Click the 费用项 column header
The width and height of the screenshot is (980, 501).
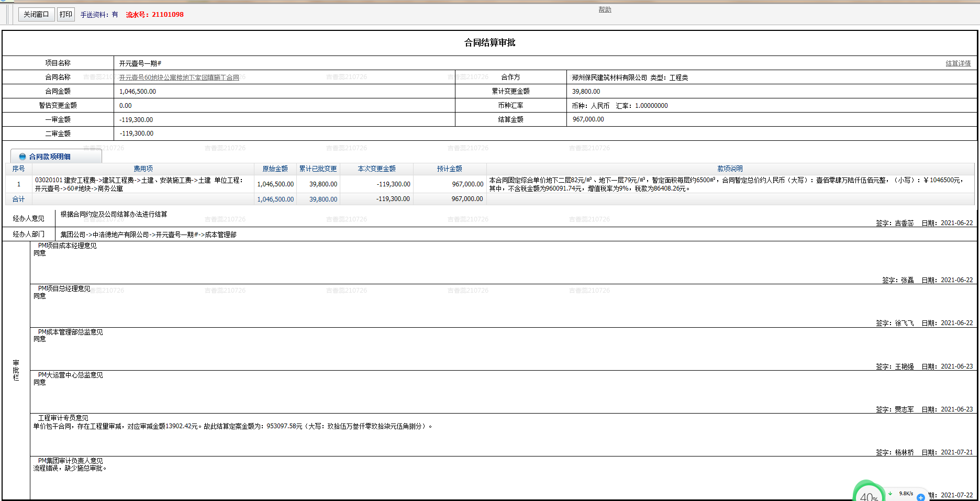tap(143, 169)
